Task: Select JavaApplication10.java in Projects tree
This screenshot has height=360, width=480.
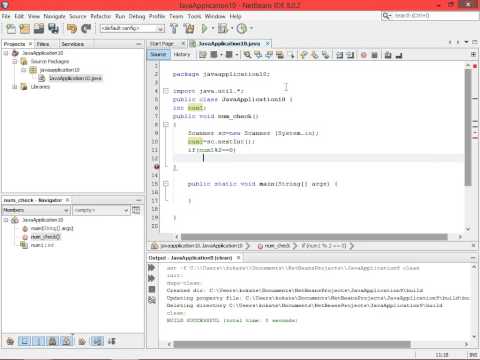Action: (x=75, y=78)
